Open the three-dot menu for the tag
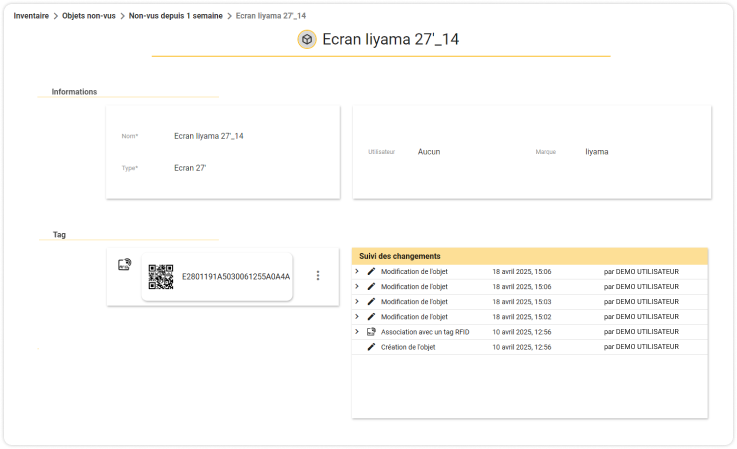 pos(318,276)
